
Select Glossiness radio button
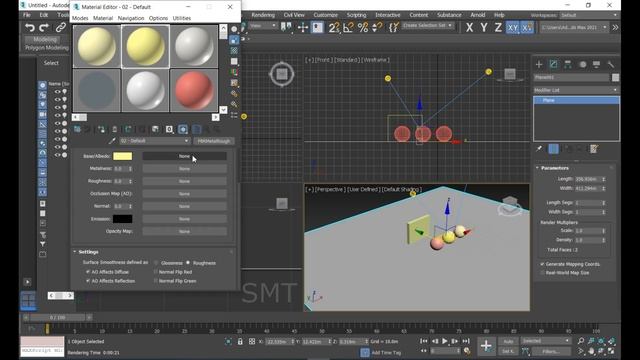point(156,263)
